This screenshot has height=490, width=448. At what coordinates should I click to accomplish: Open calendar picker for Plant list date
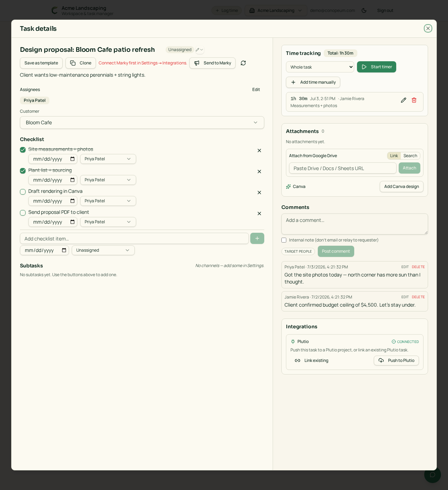72,180
